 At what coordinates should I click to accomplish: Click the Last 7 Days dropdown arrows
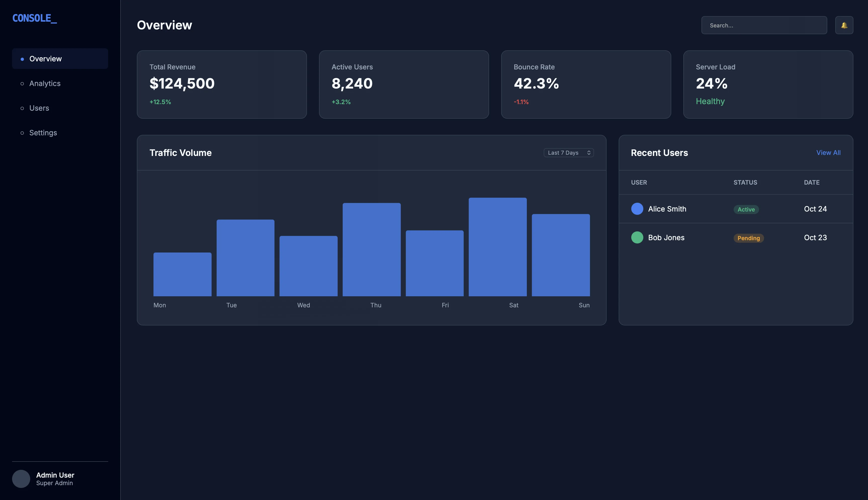pos(588,153)
